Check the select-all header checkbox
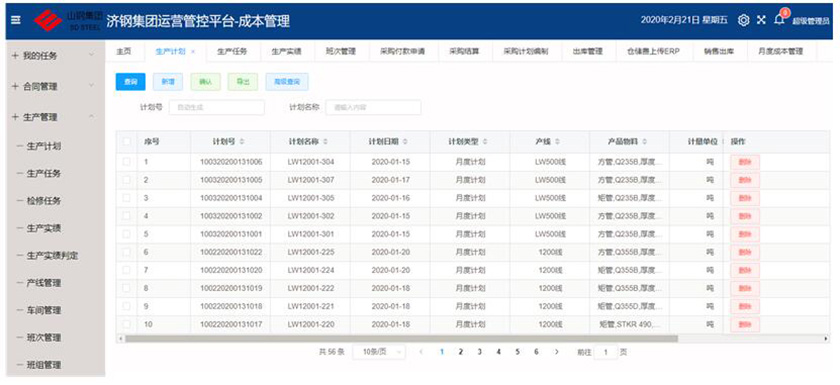The image size is (840, 385). (x=126, y=142)
